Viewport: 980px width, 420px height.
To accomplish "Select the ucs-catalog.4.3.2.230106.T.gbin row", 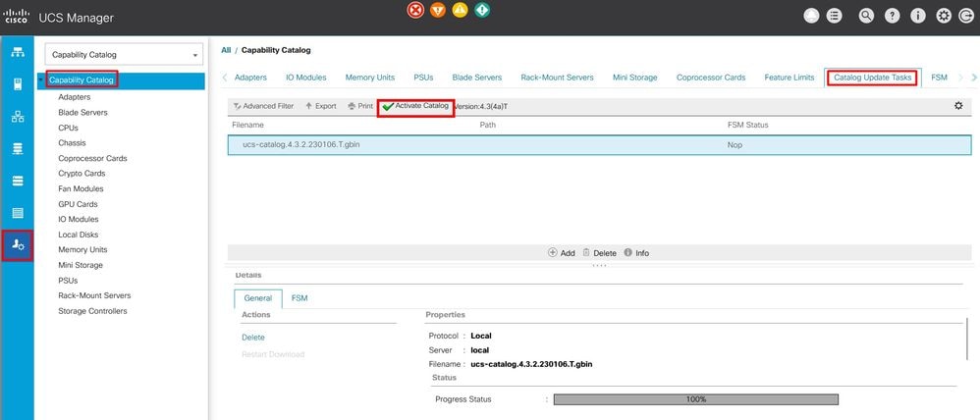I will point(599,145).
